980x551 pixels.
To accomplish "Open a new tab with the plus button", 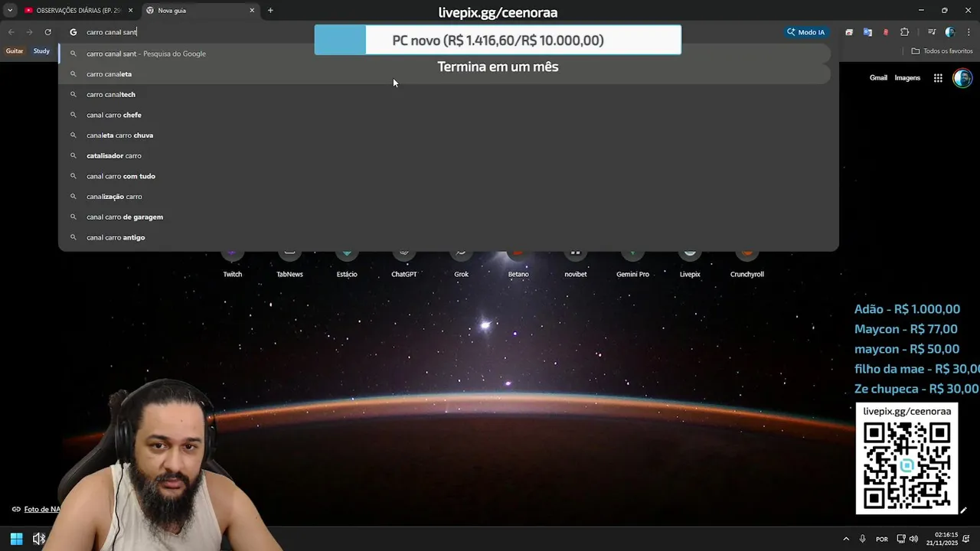I will coord(270,11).
